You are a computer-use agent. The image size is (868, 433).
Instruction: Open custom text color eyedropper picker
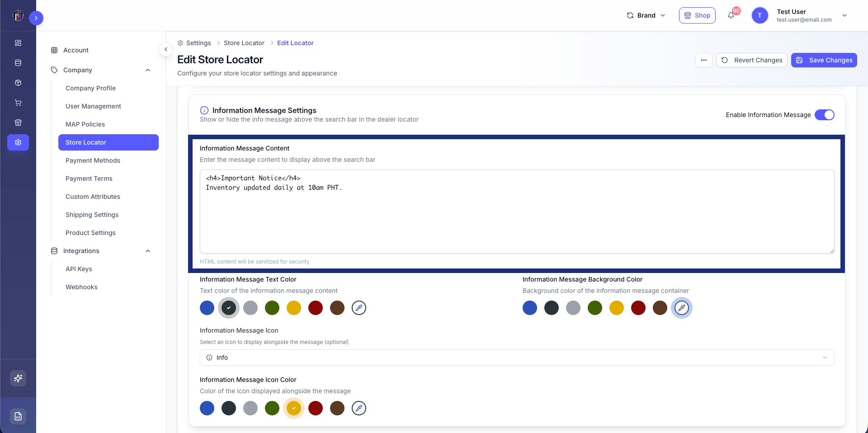(x=359, y=308)
